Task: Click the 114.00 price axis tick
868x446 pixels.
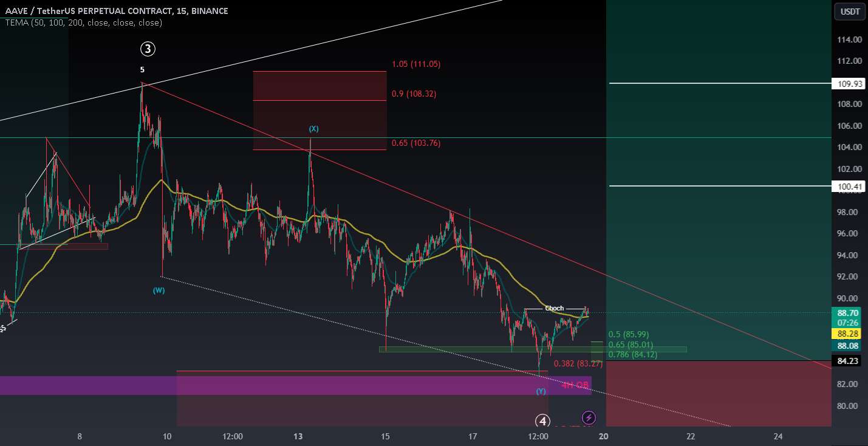Action: pyautogui.click(x=849, y=39)
